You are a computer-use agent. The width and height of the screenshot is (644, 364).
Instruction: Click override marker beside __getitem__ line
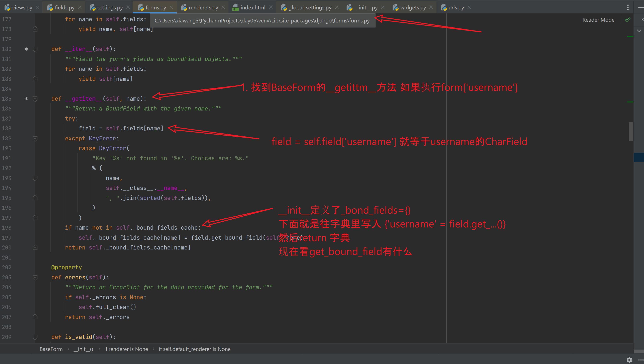click(x=26, y=99)
